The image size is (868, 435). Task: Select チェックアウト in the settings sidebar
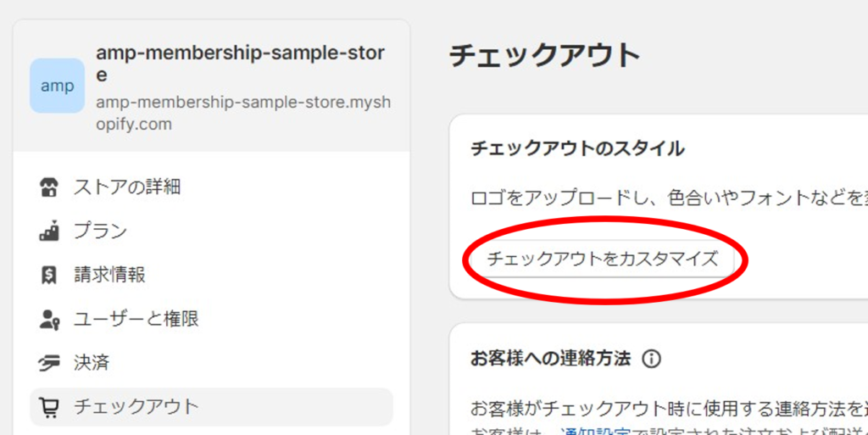(136, 407)
